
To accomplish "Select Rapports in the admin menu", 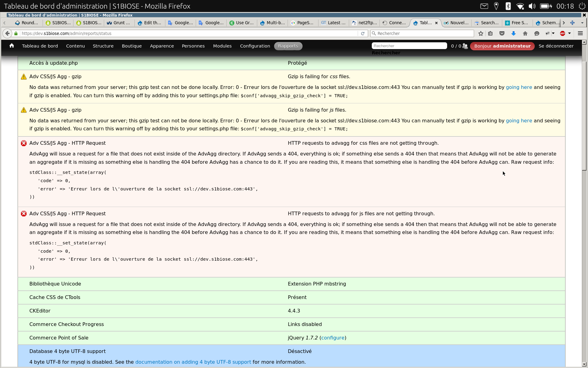I will (288, 46).
